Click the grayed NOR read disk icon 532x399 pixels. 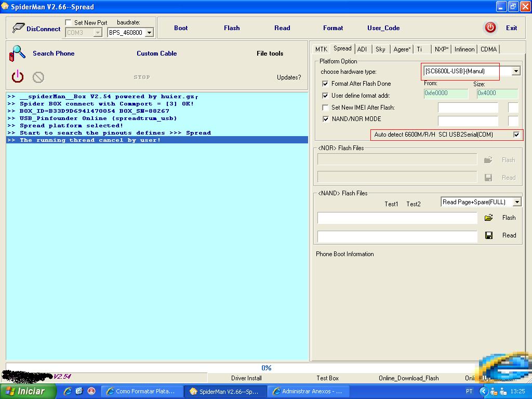(488, 178)
